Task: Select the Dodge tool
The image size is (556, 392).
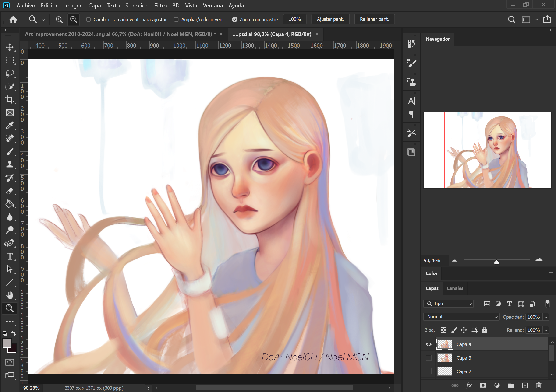Action: pos(10,230)
